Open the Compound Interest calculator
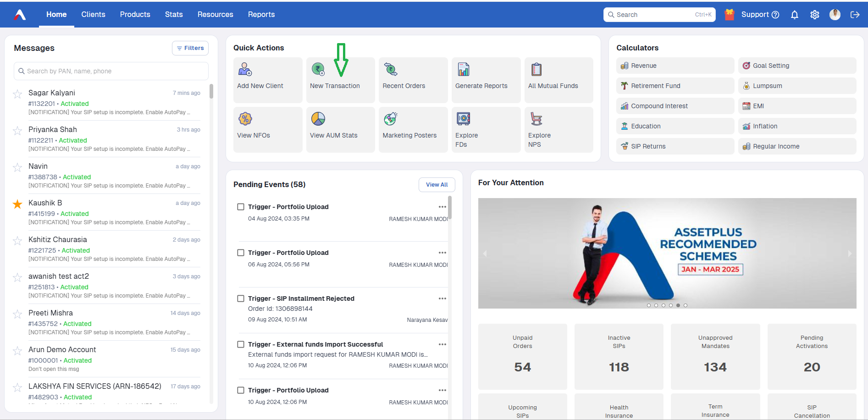 pos(675,106)
